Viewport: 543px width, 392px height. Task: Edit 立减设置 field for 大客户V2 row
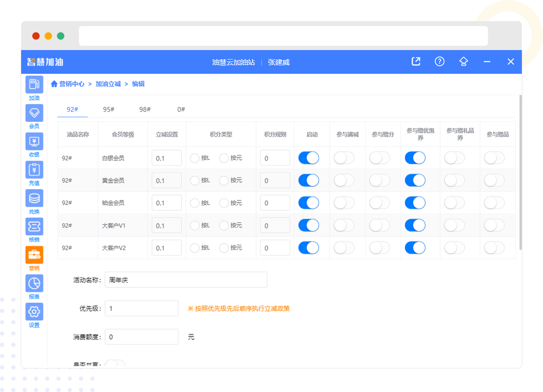click(167, 248)
